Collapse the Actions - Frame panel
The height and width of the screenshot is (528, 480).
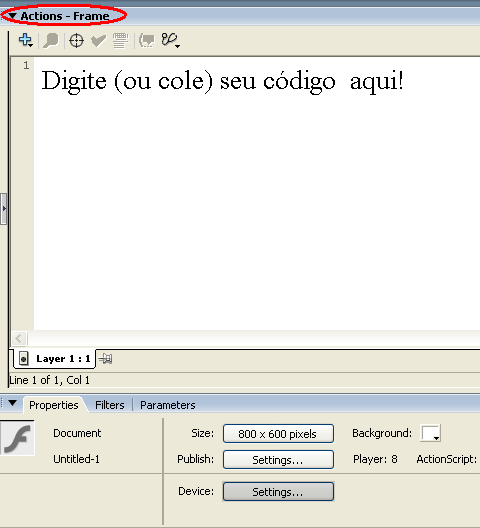[12, 15]
